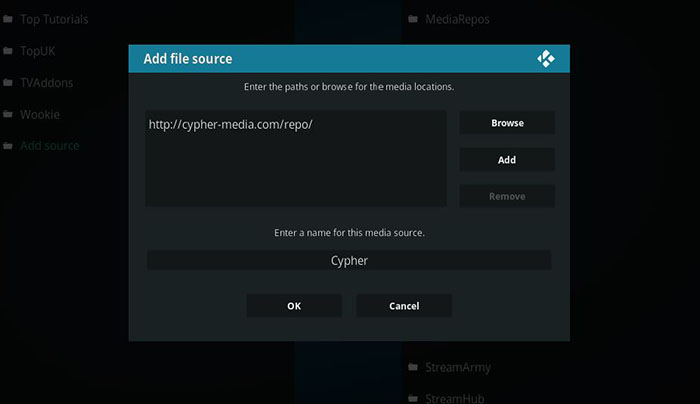The width and height of the screenshot is (700, 404).
Task: Select the http://cypher-media.com/repo/ path entry
Action: 230,125
